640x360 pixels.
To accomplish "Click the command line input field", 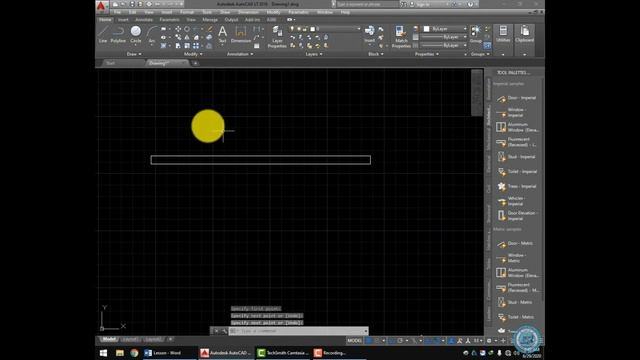I will [x=298, y=331].
